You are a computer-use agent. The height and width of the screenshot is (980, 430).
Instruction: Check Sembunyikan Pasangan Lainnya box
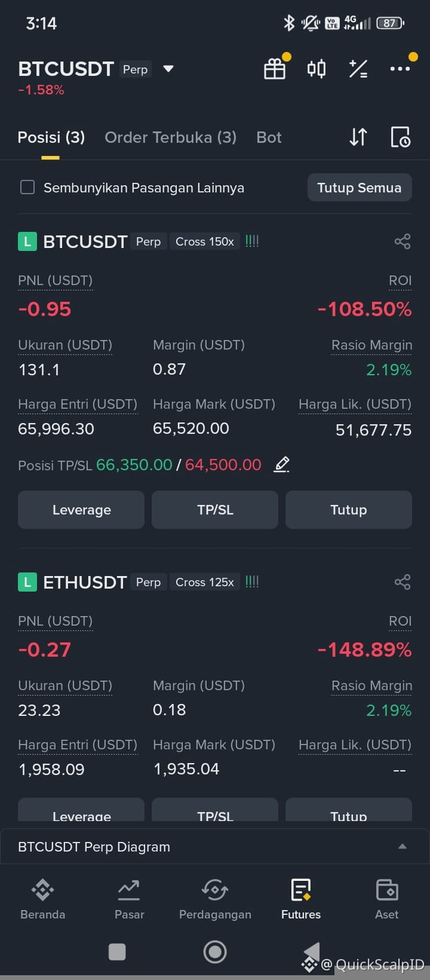click(27, 188)
